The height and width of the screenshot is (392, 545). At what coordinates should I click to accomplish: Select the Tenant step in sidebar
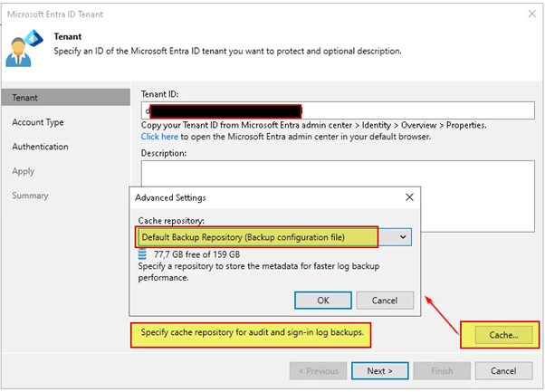66,97
